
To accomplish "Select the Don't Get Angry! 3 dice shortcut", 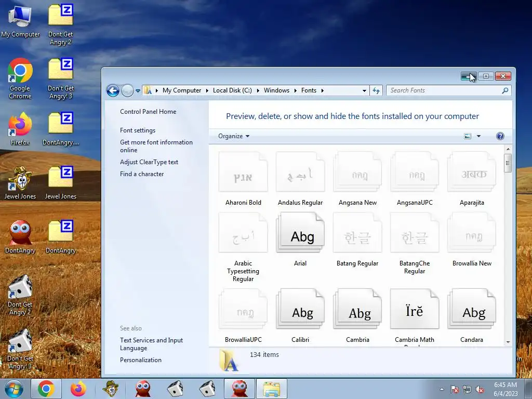I will pos(20,349).
